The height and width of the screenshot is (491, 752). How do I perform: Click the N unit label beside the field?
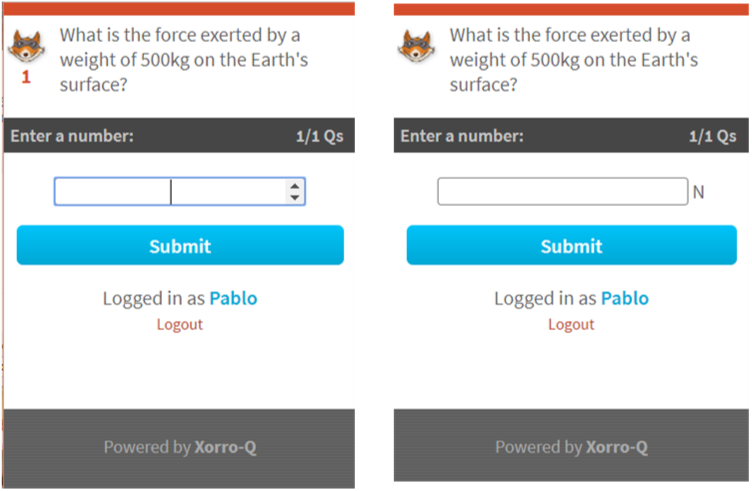click(x=698, y=192)
